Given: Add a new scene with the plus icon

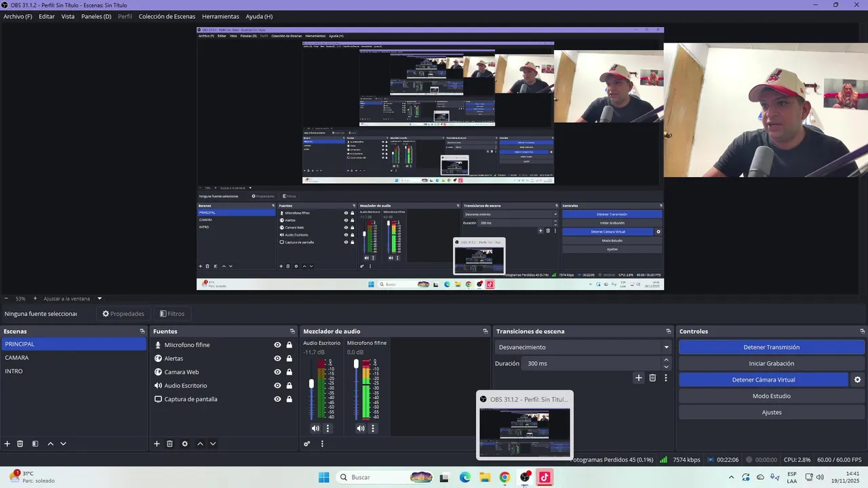Looking at the screenshot, I should pyautogui.click(x=7, y=444).
